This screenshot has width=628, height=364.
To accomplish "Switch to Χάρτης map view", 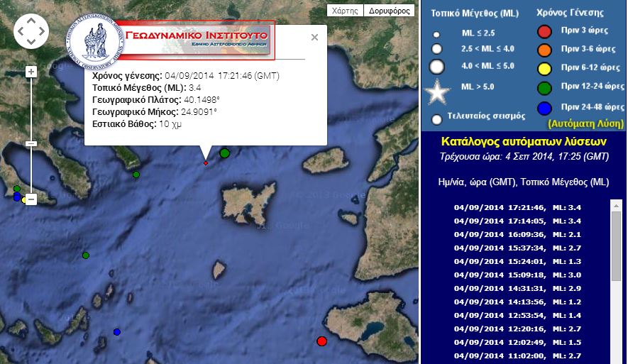I will pos(346,11).
